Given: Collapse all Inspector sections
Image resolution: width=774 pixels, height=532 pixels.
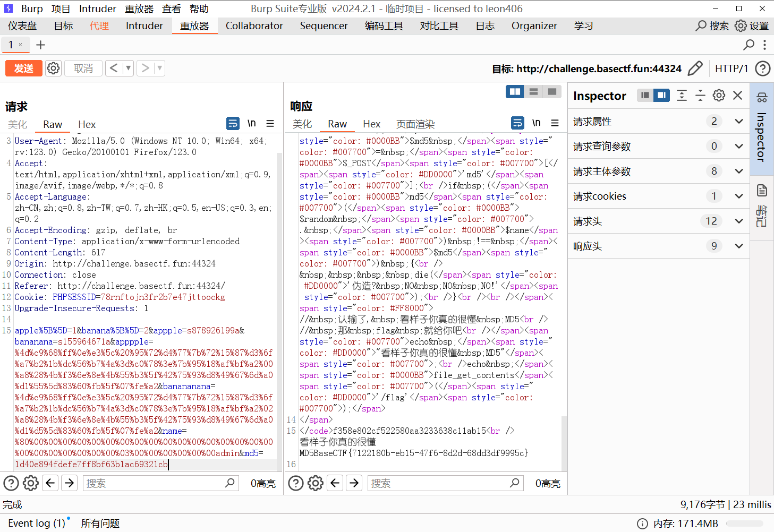Looking at the screenshot, I should [700, 95].
